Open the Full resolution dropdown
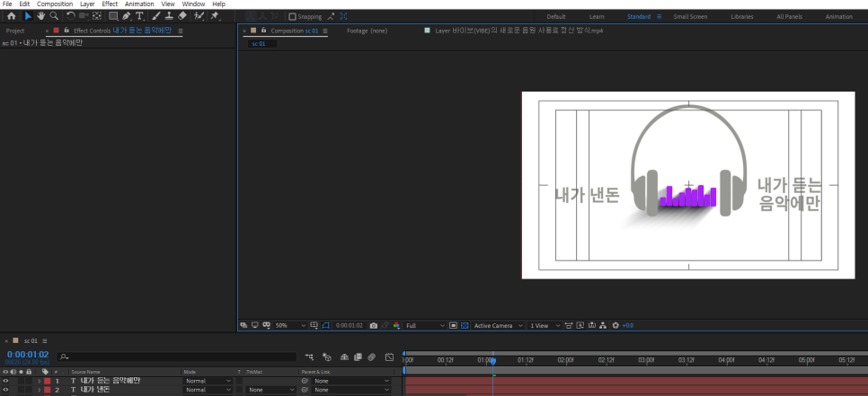This screenshot has height=396, width=868. pos(425,326)
